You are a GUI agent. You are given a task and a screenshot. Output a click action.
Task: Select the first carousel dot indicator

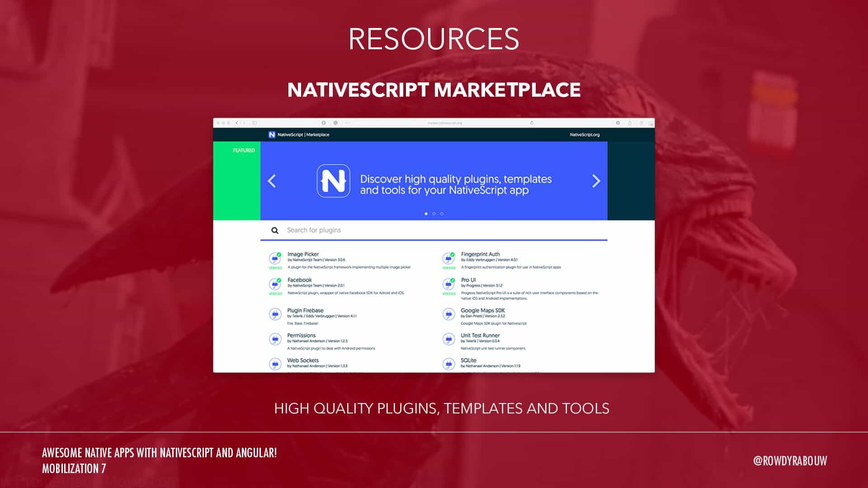click(x=426, y=214)
